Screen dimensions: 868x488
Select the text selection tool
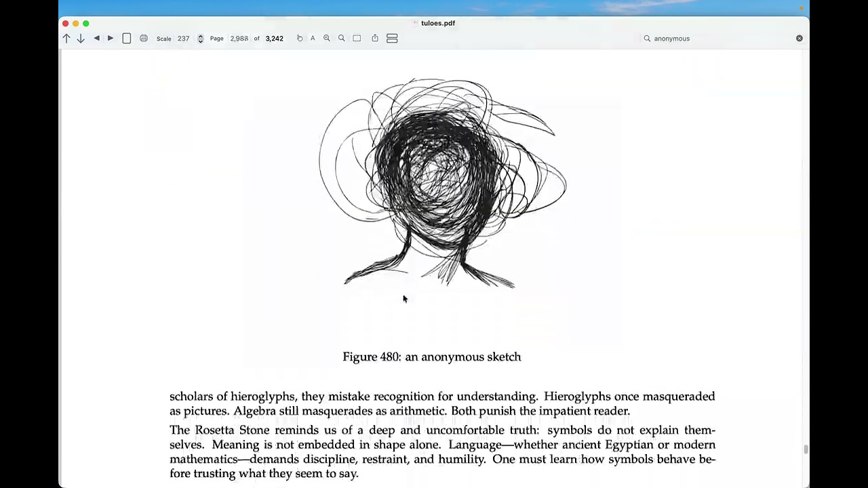click(313, 39)
